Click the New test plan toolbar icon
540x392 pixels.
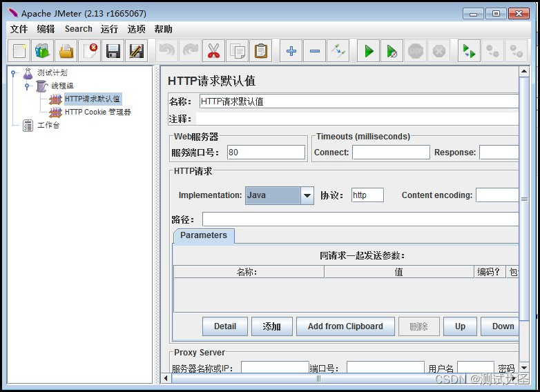point(19,51)
